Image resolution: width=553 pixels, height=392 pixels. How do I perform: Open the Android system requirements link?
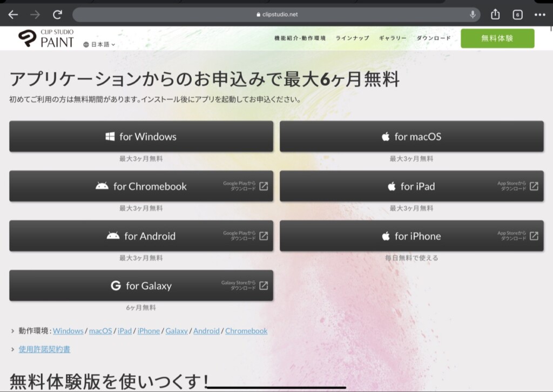[x=206, y=331]
